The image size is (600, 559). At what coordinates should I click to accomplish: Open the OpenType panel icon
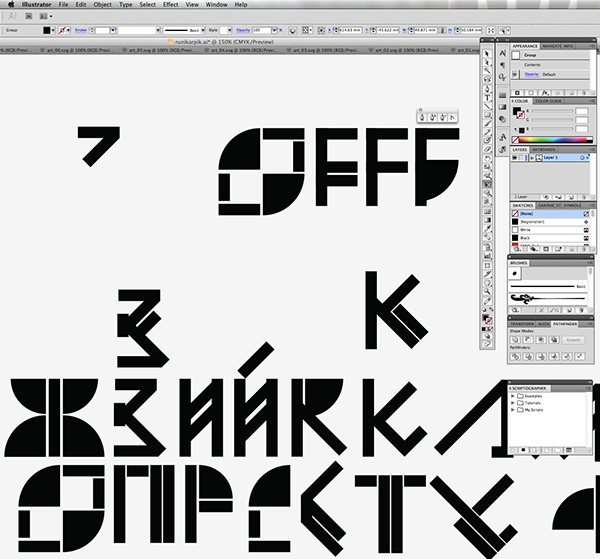(x=502, y=77)
